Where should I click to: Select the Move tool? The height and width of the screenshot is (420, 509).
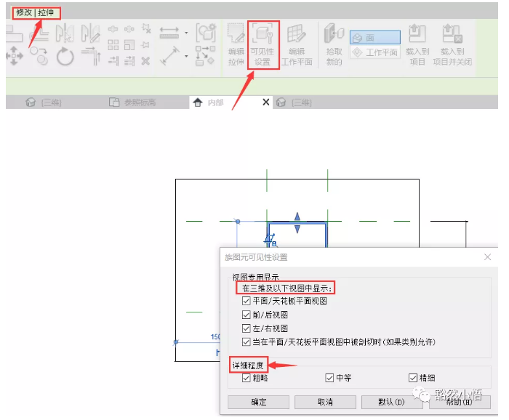(15, 55)
